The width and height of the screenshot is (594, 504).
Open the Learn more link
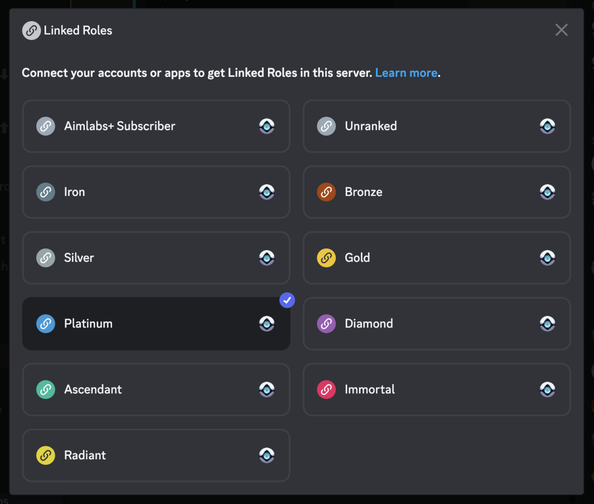406,73
